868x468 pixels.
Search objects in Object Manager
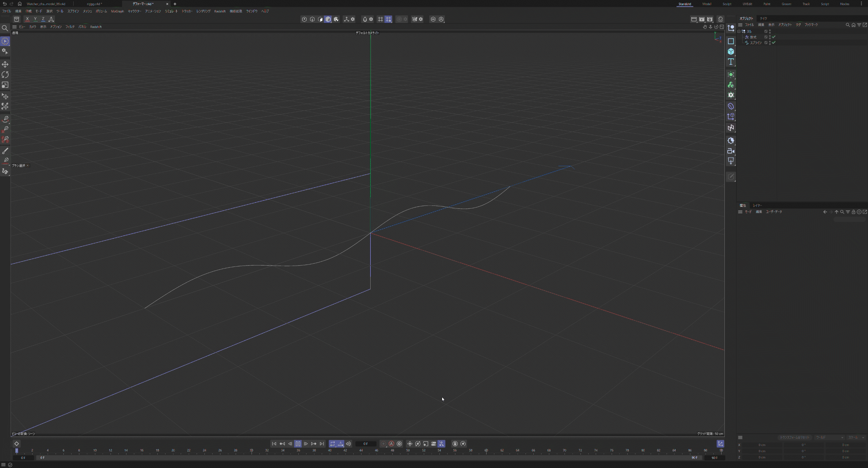coord(848,25)
